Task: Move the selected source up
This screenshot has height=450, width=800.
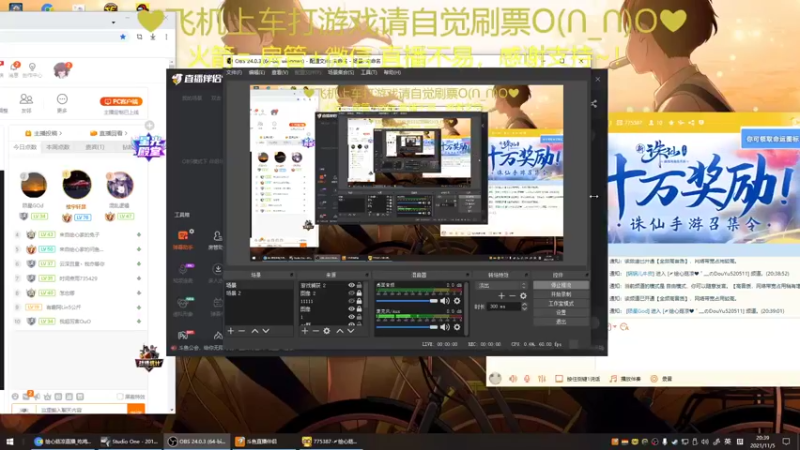Action: click(340, 331)
